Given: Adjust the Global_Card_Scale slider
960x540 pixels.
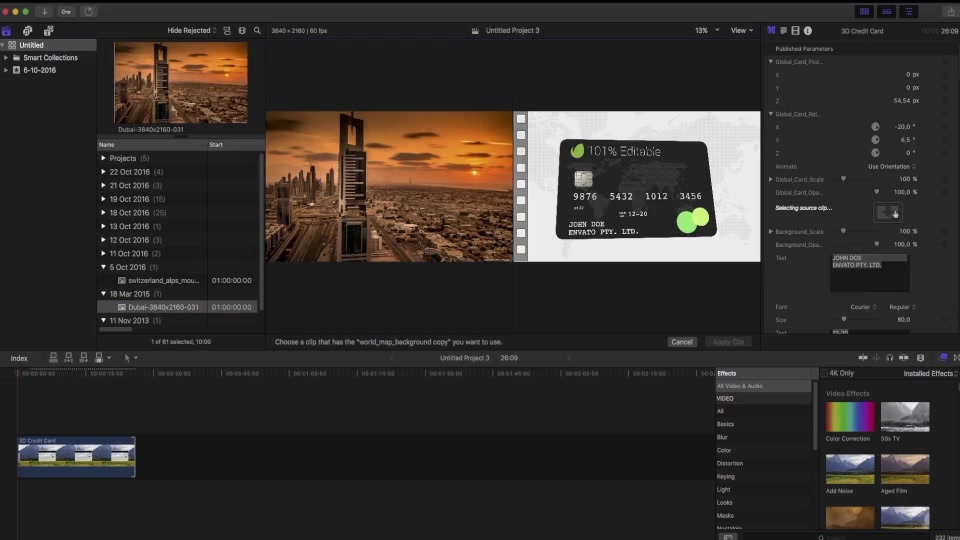Looking at the screenshot, I should click(843, 179).
